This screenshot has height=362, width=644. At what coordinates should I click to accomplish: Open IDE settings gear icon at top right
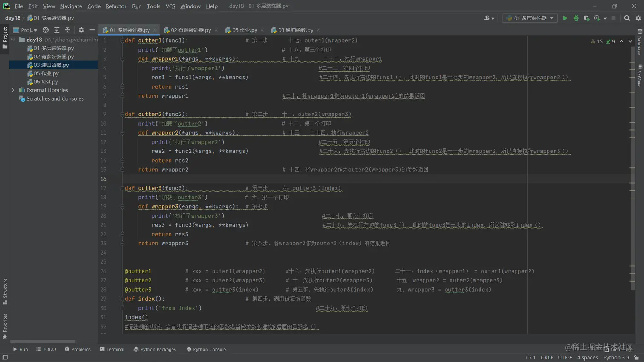pyautogui.click(x=638, y=18)
